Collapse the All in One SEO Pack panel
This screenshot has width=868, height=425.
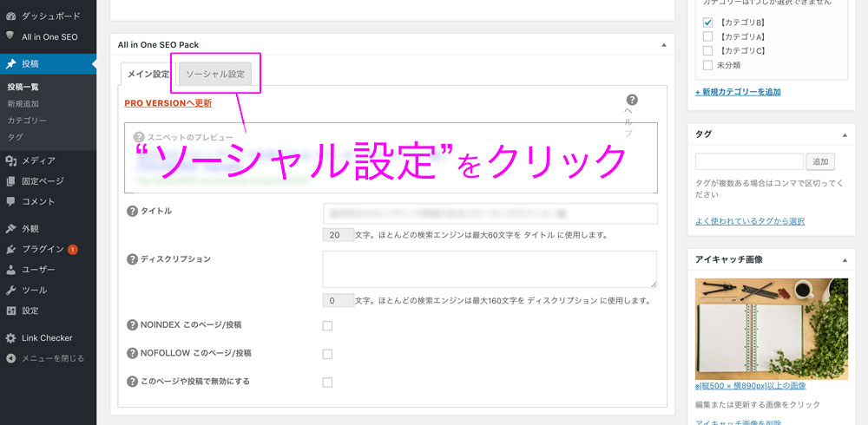(664, 45)
